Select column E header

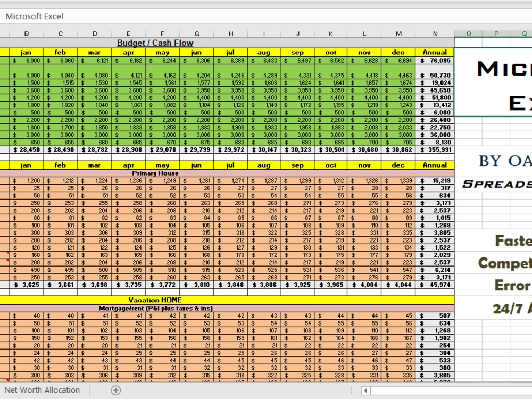point(128,34)
